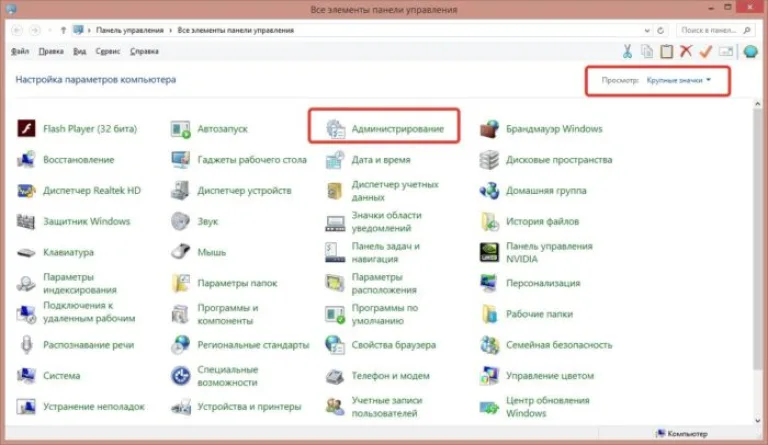Open the Защитник Windows icon
Viewport: 768px width, 445px height.
26,221
